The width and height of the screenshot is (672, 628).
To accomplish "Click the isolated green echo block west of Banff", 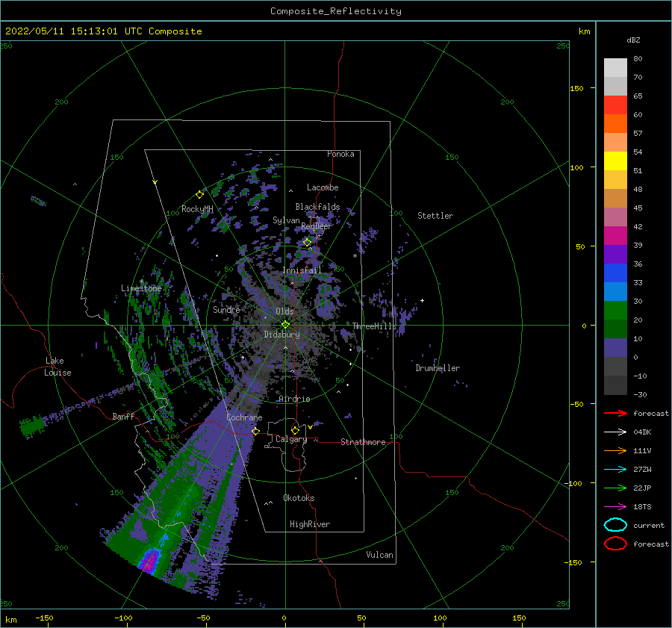I will [32, 426].
